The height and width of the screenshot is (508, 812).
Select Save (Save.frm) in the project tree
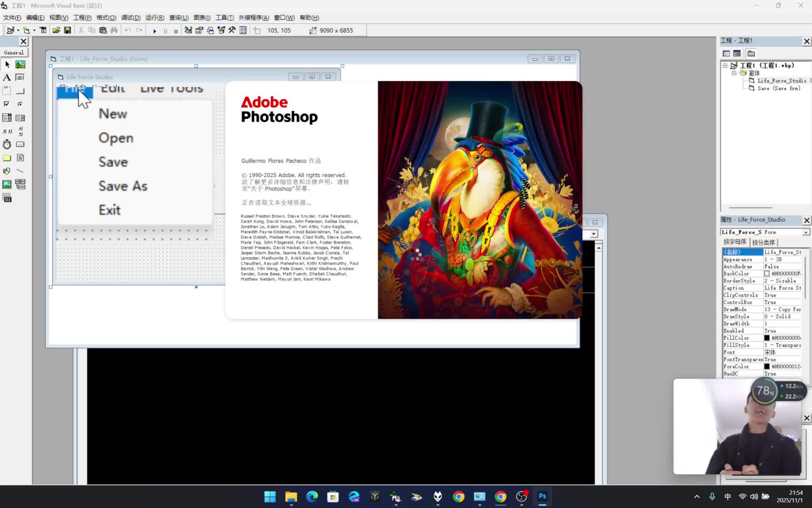[x=778, y=88]
